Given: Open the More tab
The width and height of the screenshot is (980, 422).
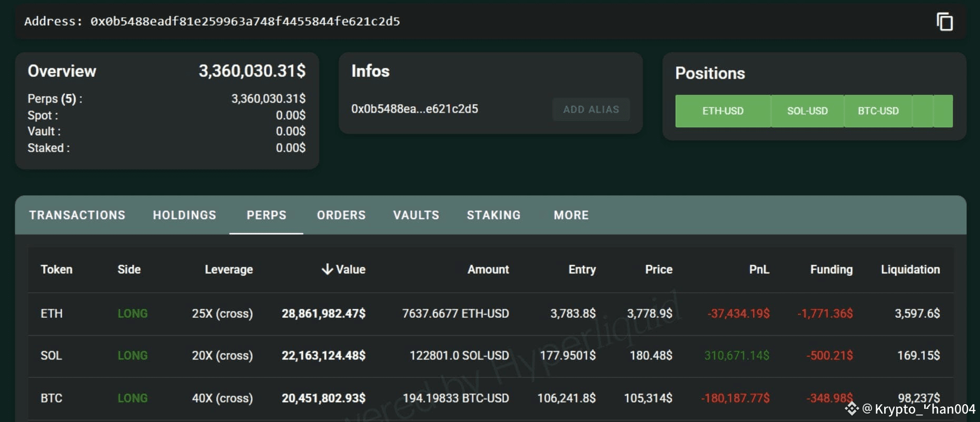Looking at the screenshot, I should (x=571, y=215).
